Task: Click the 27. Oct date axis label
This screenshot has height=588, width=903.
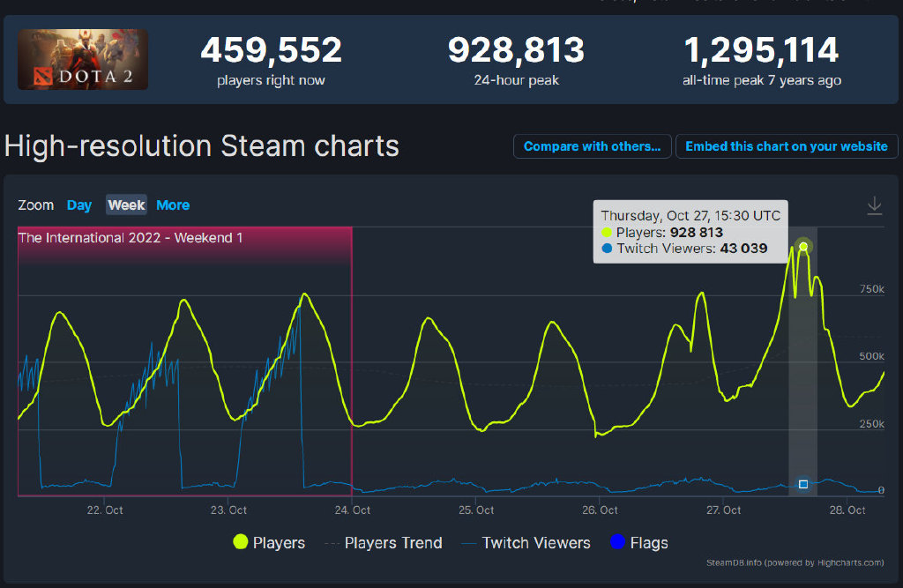Action: pyautogui.click(x=723, y=510)
